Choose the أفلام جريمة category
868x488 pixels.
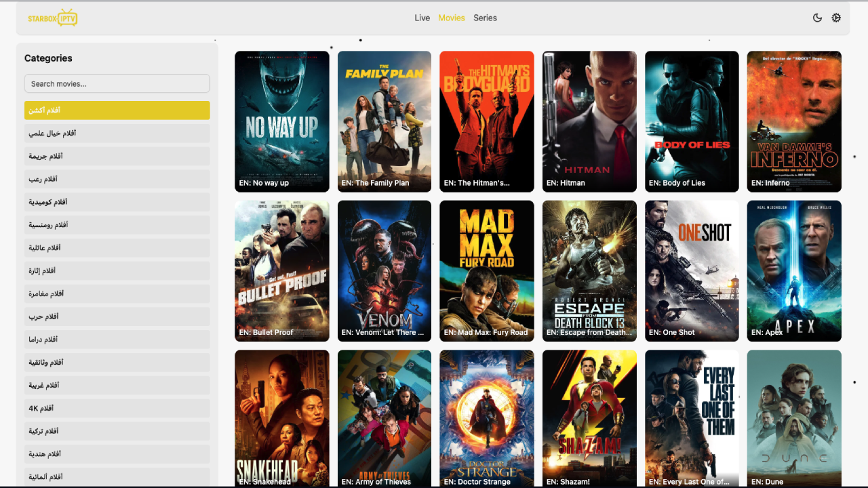(117, 156)
